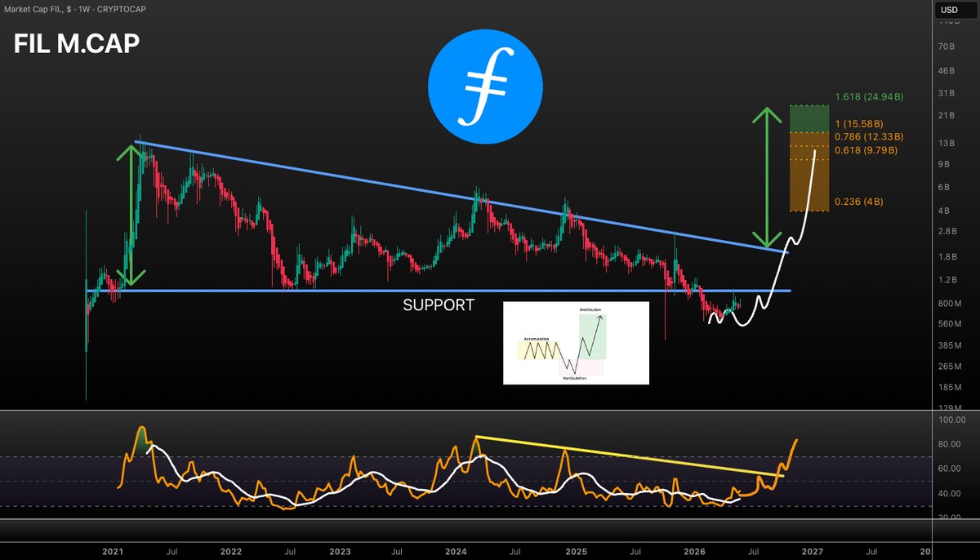The image size is (980, 560).
Task: Click the 'FIL M.CAP' heading text
Action: coord(76,44)
